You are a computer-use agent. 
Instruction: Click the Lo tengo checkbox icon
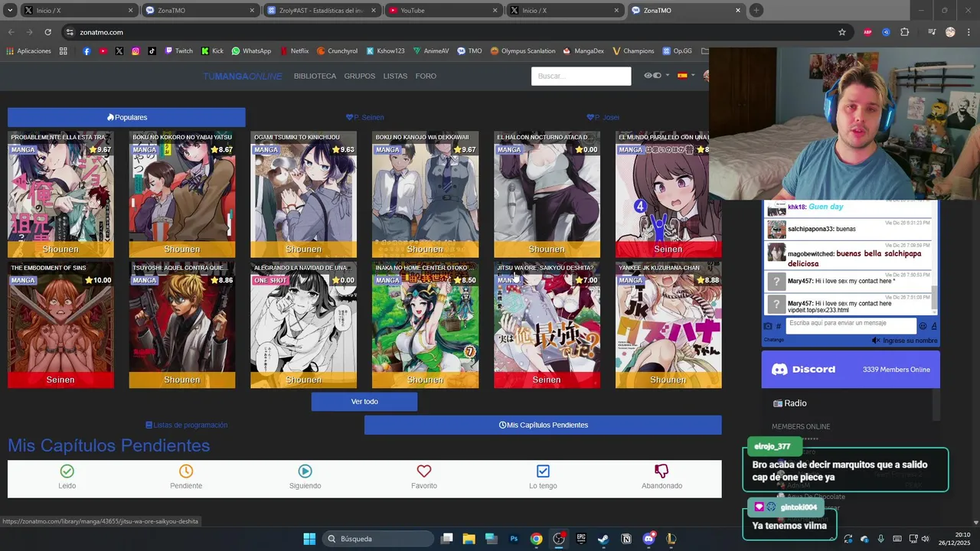[543, 471]
